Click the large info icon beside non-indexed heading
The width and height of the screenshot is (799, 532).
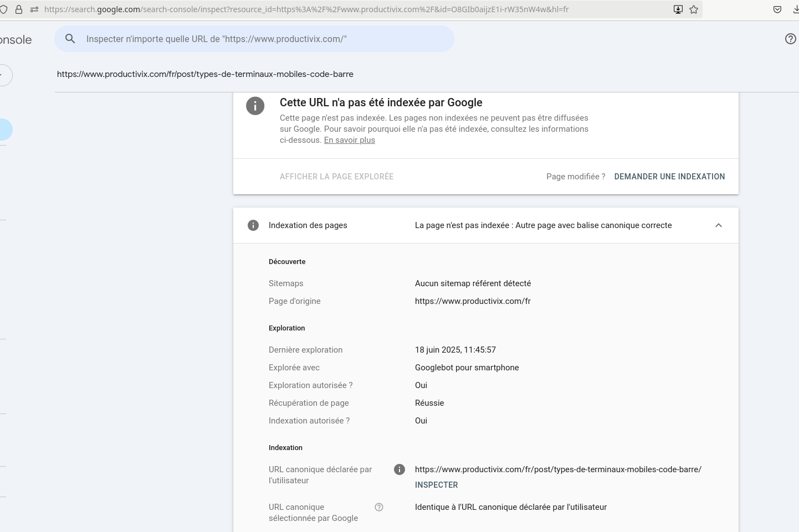pyautogui.click(x=255, y=106)
